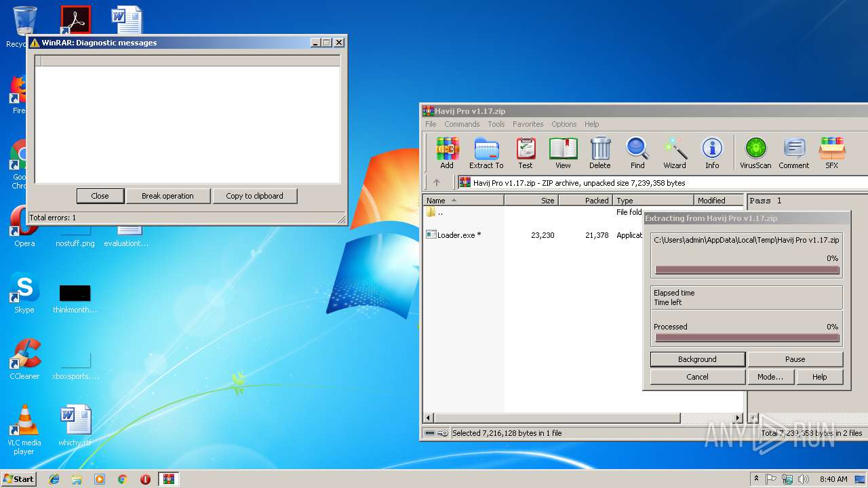Open the Options menu
The image size is (868, 488).
point(564,124)
